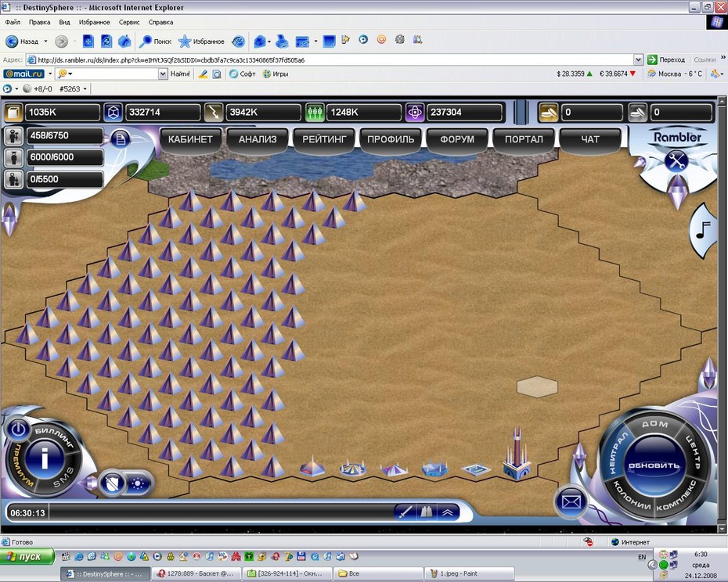Click the binoculars scout icon
Image resolution: width=728 pixels, height=582 pixels.
pos(427,512)
